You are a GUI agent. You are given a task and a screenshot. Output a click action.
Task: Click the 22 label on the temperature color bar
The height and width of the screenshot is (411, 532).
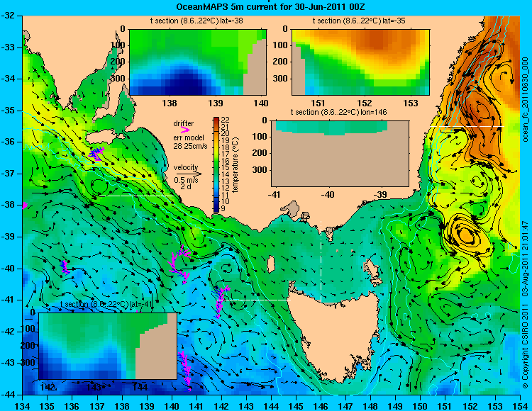point(226,120)
